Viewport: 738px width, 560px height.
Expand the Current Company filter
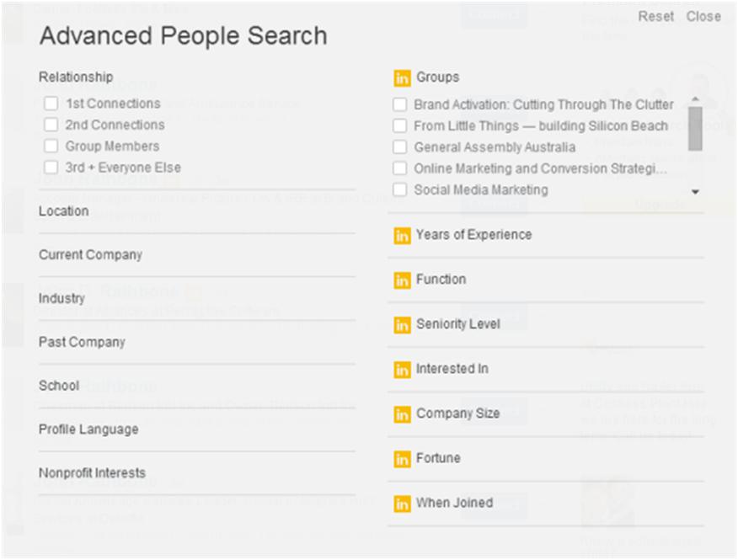pos(197,254)
